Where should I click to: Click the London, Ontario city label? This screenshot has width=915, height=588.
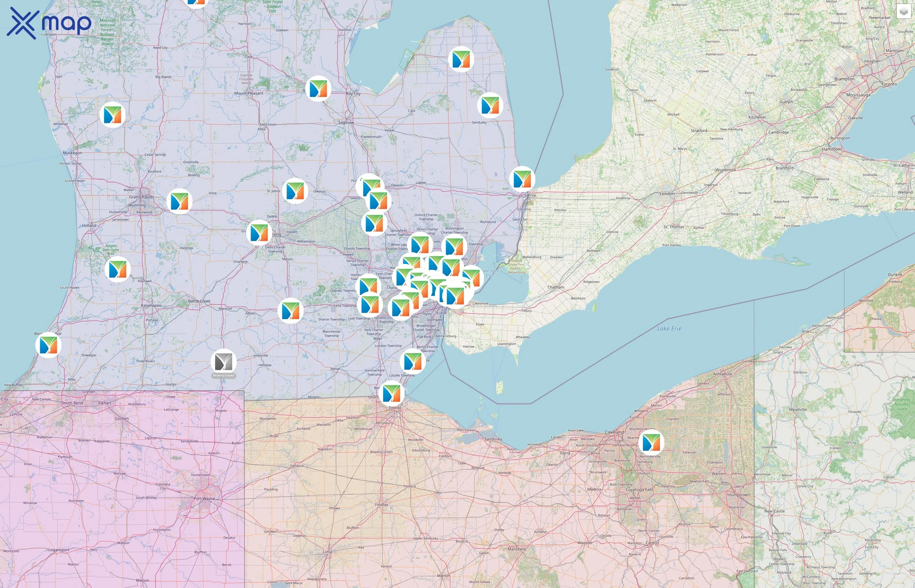[x=667, y=194]
